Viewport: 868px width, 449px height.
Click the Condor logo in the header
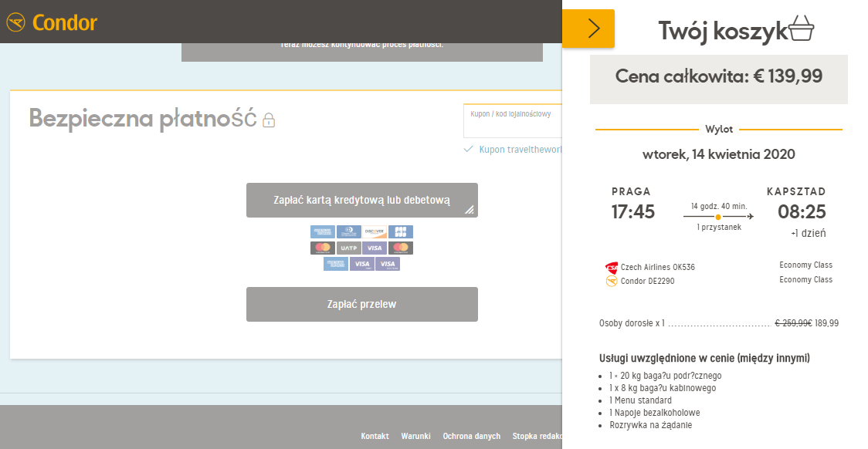tap(52, 22)
